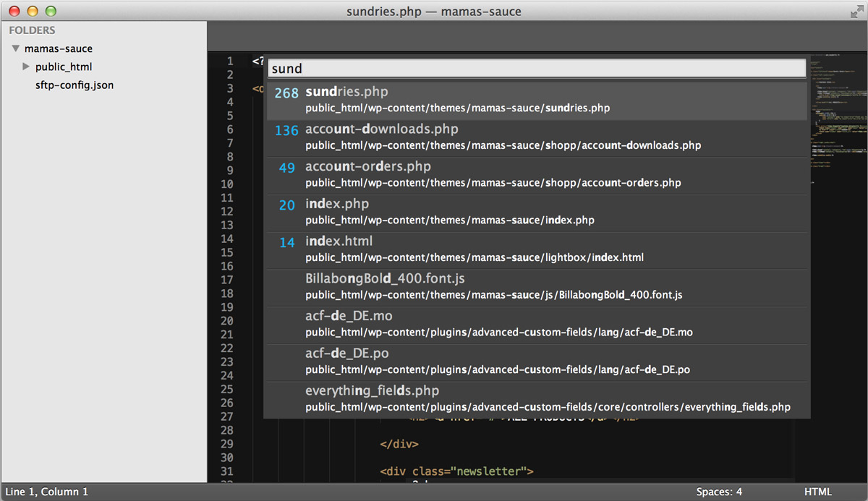Click line number 31 in the gutter
868x501 pixels.
pyautogui.click(x=227, y=471)
